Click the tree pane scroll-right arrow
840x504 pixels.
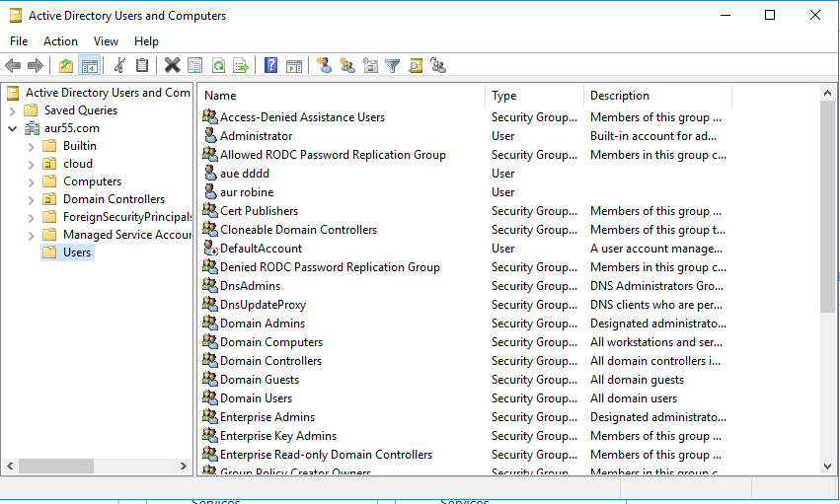click(184, 466)
